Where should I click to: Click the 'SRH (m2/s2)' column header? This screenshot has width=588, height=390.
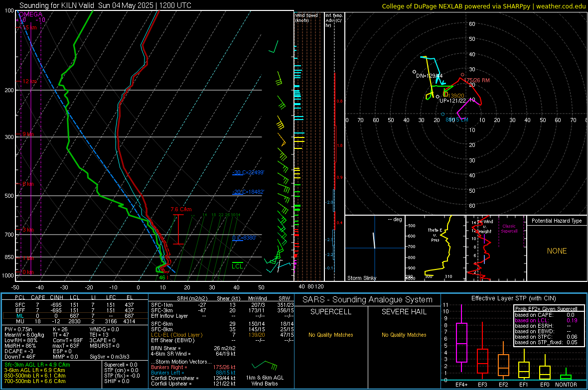click(192, 298)
